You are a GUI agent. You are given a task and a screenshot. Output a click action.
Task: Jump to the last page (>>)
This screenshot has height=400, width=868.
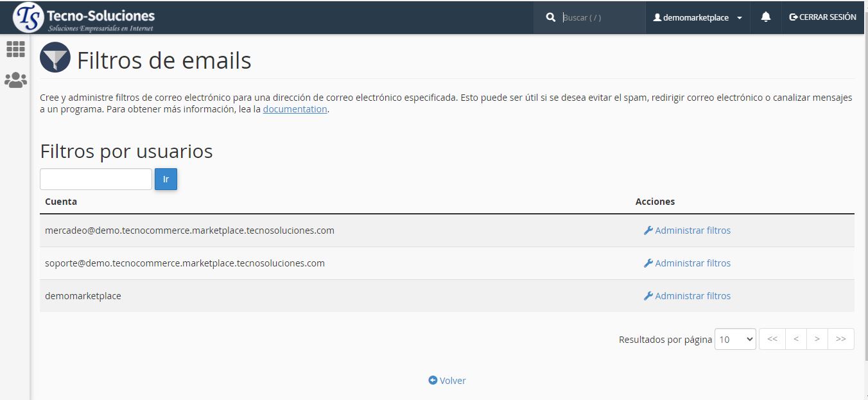840,339
